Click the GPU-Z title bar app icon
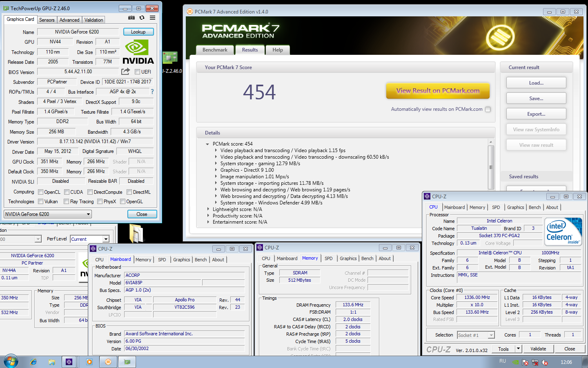 tap(6, 8)
